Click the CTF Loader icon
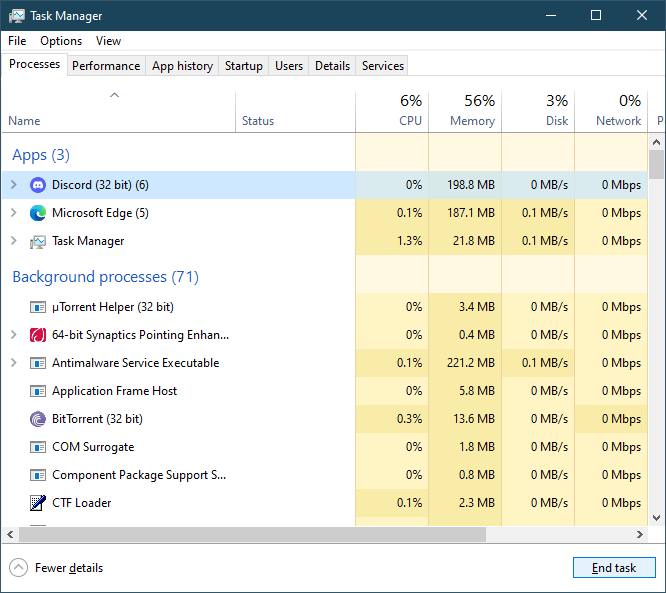 click(38, 503)
